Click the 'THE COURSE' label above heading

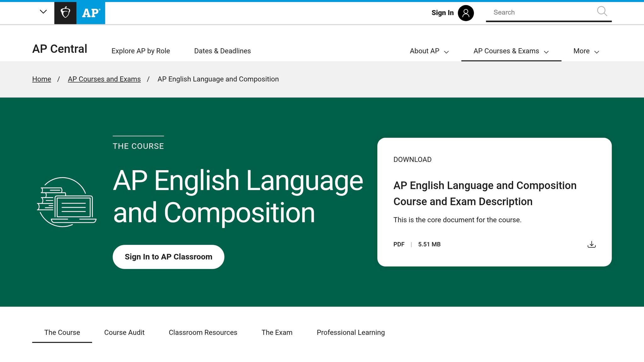point(138,146)
